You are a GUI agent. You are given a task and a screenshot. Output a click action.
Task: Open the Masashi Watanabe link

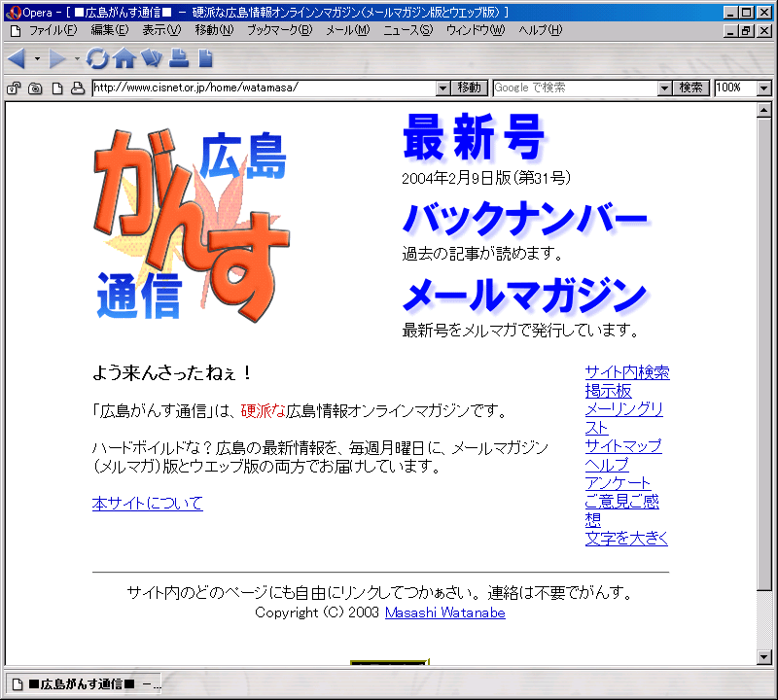coord(445,612)
